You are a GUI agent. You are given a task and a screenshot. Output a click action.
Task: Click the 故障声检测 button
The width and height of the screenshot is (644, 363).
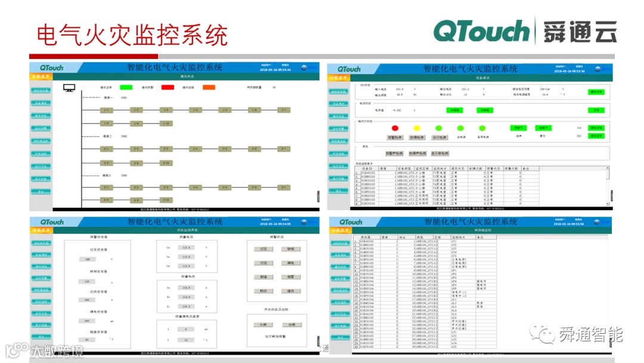tap(417, 153)
